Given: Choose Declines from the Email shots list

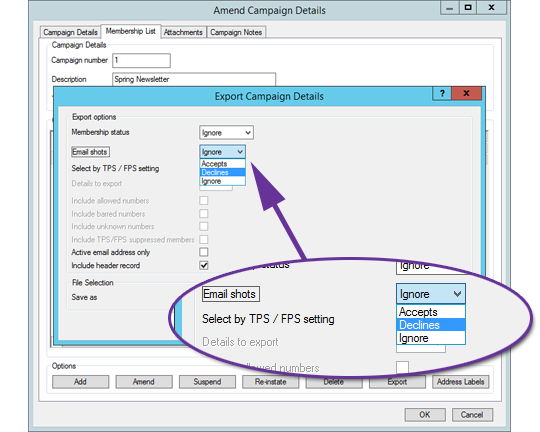Looking at the screenshot, I should coord(222,172).
